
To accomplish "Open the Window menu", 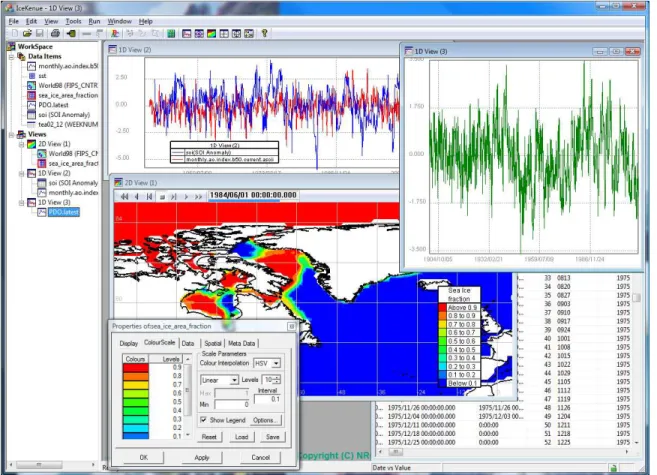I will 119,21.
